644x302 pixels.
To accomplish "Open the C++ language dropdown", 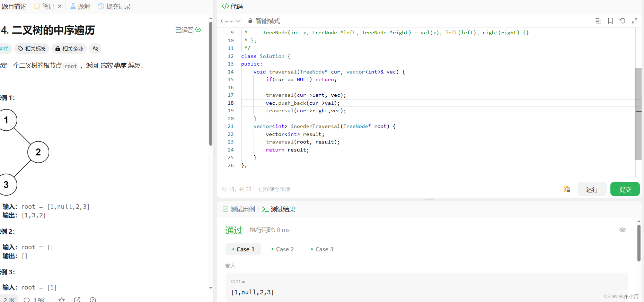I will [231, 21].
